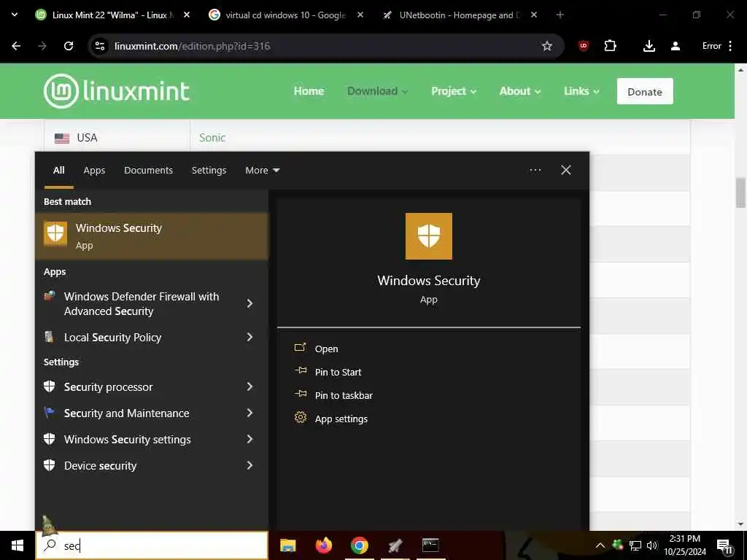This screenshot has height=560, width=747.
Task: Open File Explorer from taskbar
Action: click(x=287, y=545)
